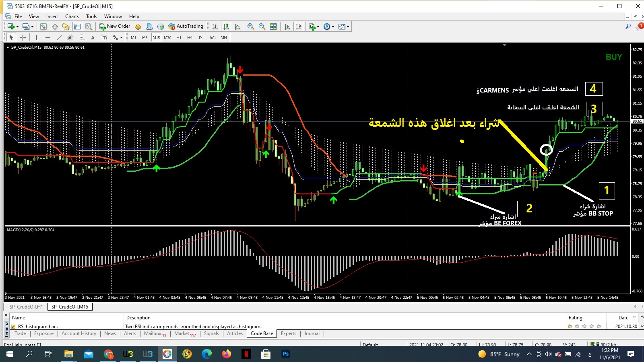Open Netflix from the Windows taskbar
The height and width of the screenshot is (362, 644).
pos(246,354)
